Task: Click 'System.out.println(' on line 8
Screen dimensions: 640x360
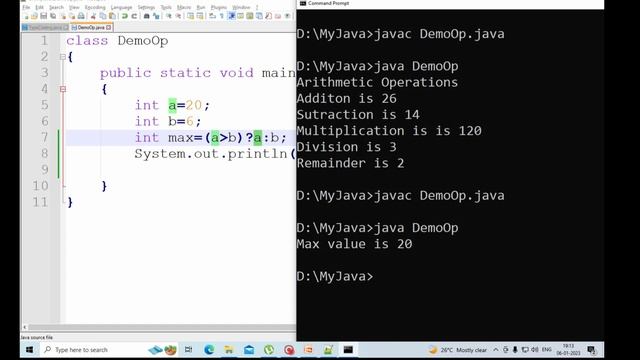Action: point(215,154)
